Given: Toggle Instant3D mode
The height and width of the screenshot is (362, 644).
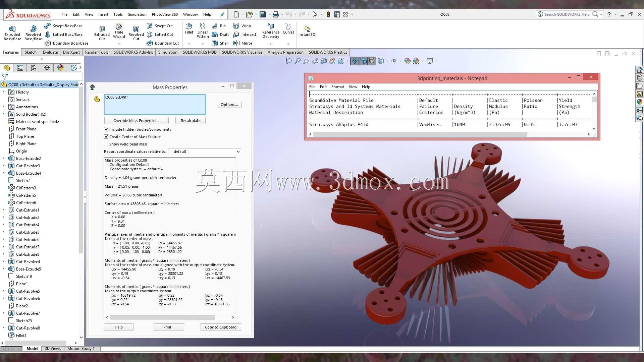Looking at the screenshot, I should [307, 31].
